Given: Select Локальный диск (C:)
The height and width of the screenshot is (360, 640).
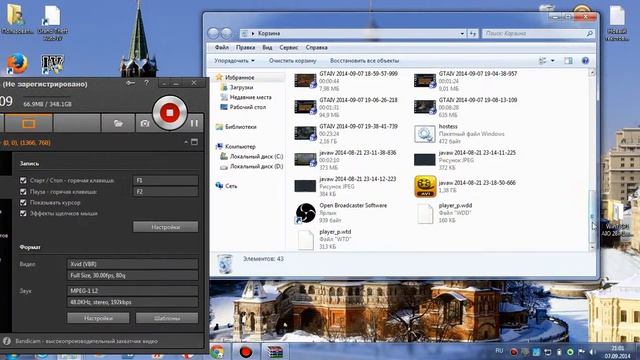Looking at the screenshot, I should 256,156.
